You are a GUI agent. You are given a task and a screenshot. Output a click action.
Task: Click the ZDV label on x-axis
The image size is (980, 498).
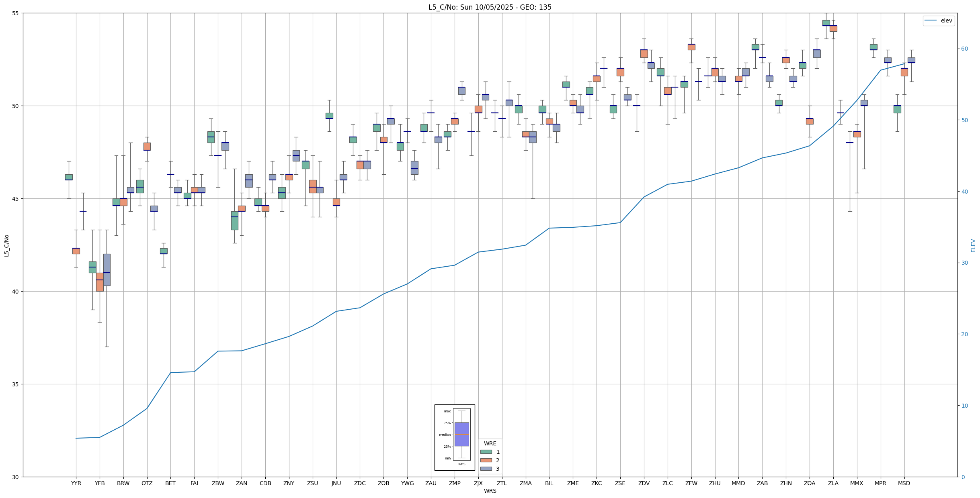click(644, 483)
